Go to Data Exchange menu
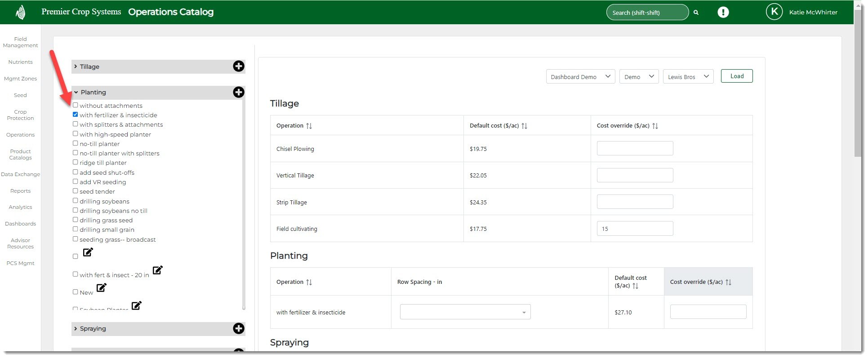 (x=20, y=174)
